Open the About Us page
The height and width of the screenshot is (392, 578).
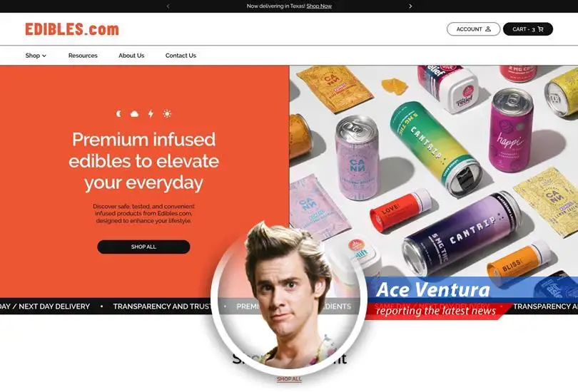(131, 56)
